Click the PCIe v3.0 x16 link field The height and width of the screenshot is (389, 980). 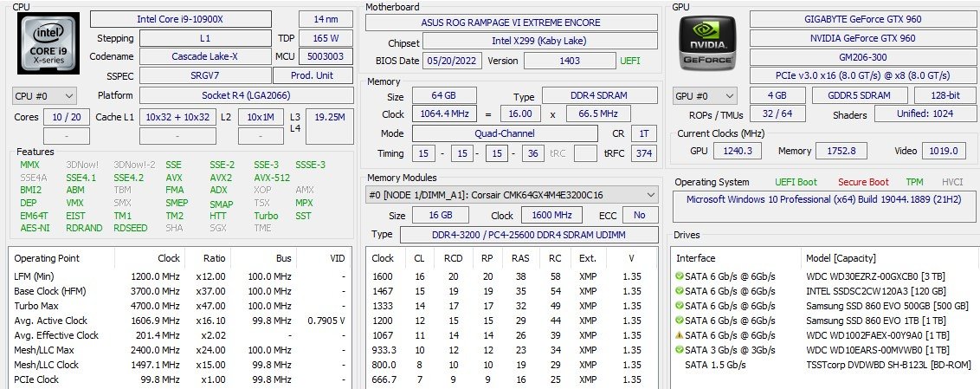(x=862, y=75)
